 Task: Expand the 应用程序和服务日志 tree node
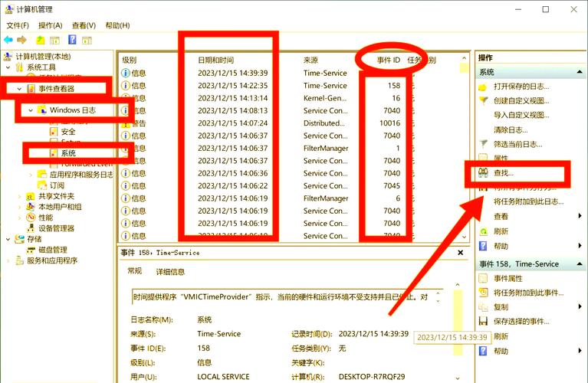[31, 175]
